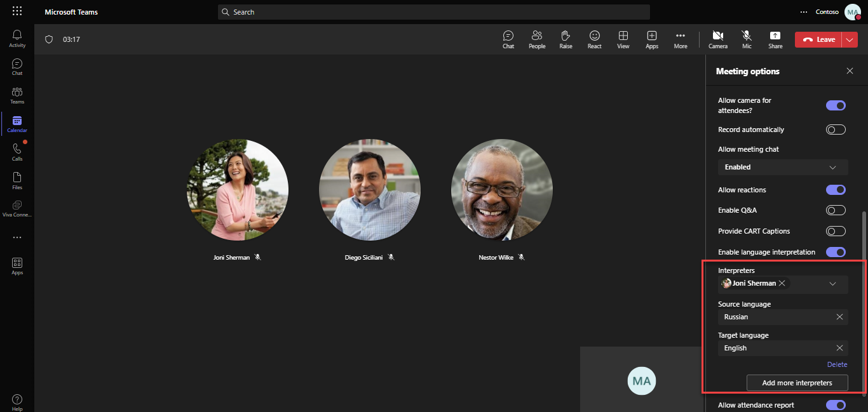Open the More options menu in toolbar
The image size is (868, 412).
680,39
